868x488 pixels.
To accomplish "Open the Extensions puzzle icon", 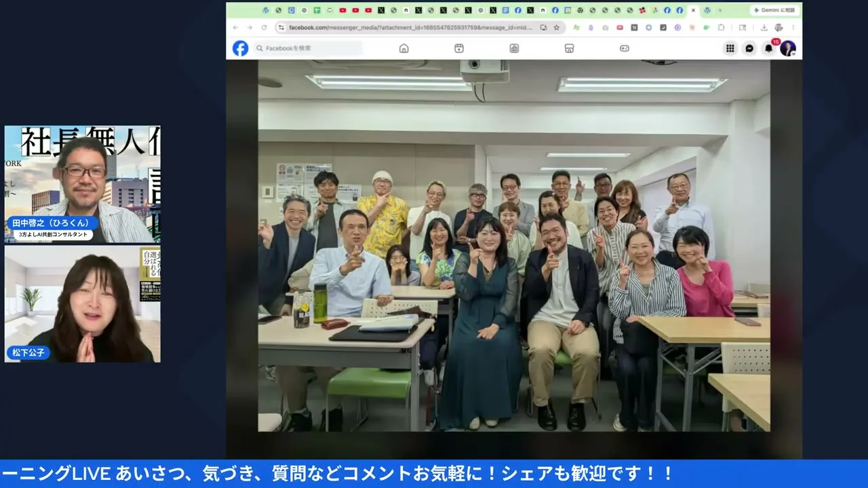I will [721, 28].
